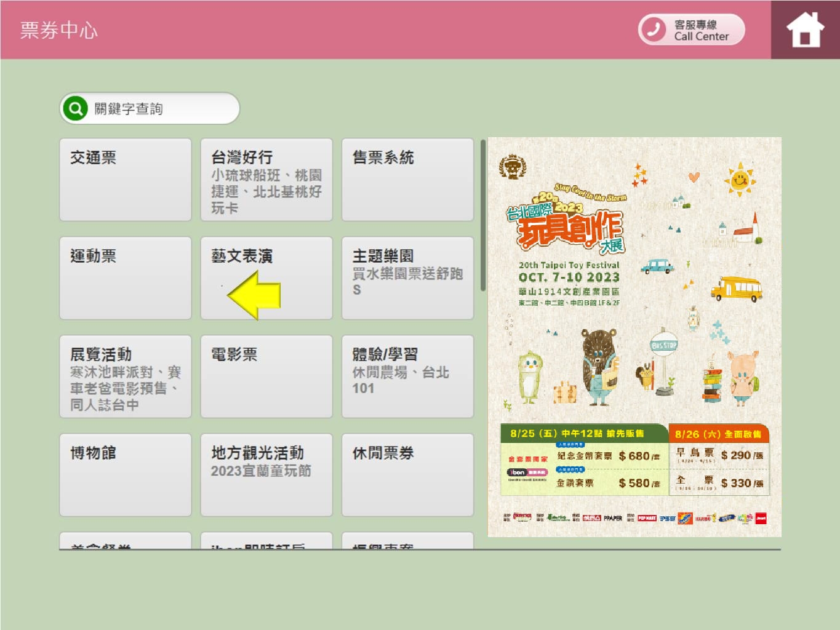Select the 休閒票券 category
Screen dimensions: 840x630
407,475
